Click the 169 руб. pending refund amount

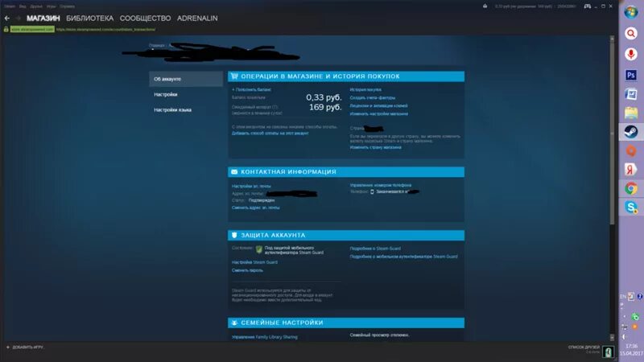tap(325, 107)
